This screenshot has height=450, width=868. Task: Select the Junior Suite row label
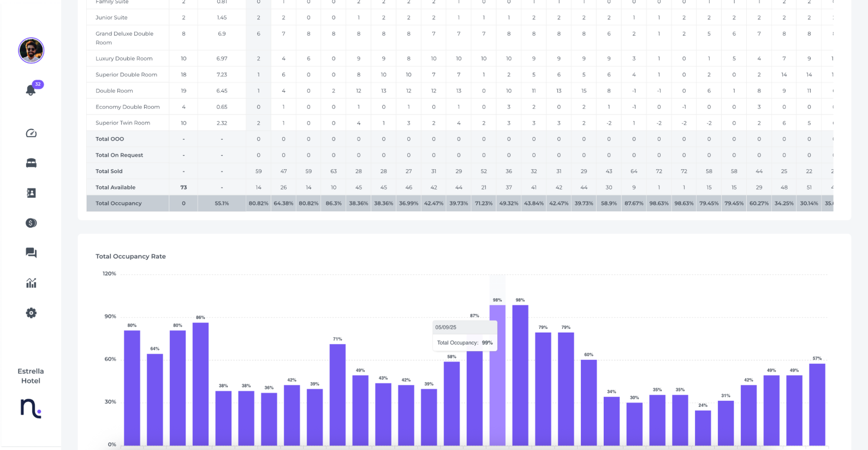click(x=111, y=17)
